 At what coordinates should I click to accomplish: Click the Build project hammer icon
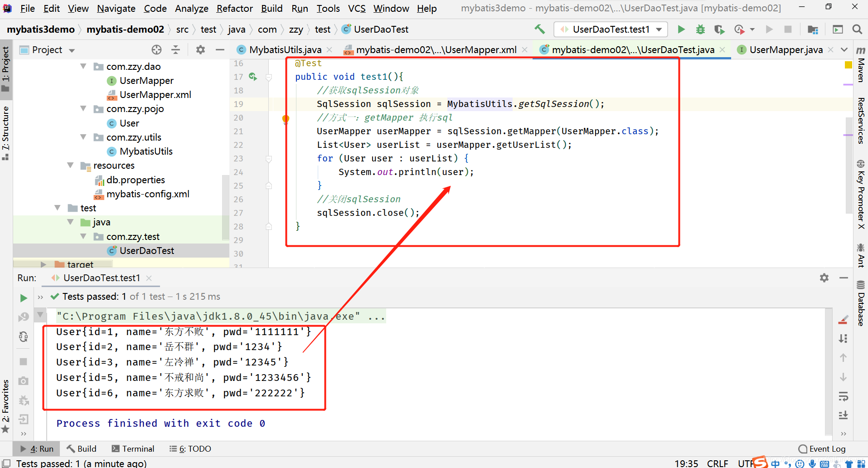tap(539, 29)
